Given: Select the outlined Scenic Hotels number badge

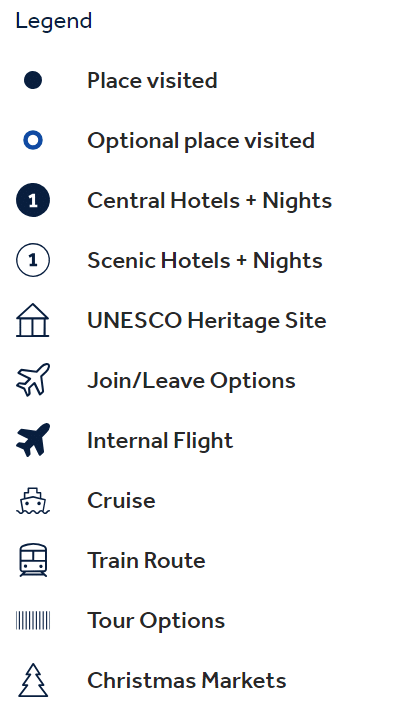Looking at the screenshot, I should pyautogui.click(x=33, y=260).
